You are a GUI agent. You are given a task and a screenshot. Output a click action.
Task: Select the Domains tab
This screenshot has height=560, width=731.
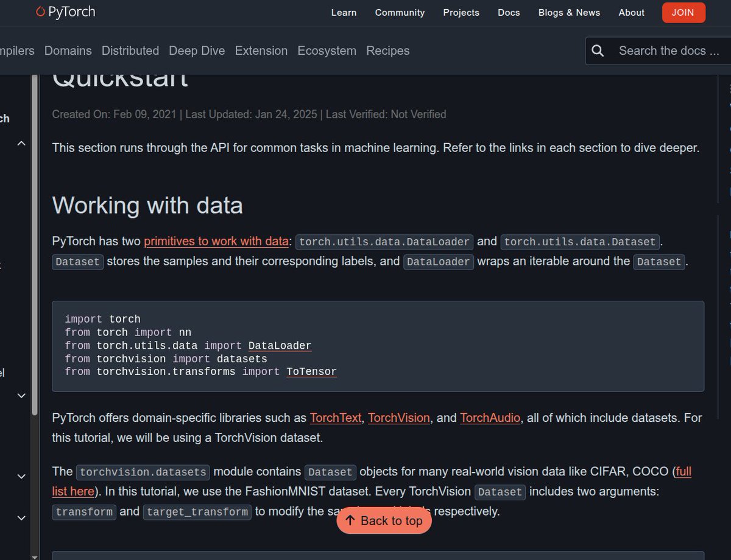point(68,51)
